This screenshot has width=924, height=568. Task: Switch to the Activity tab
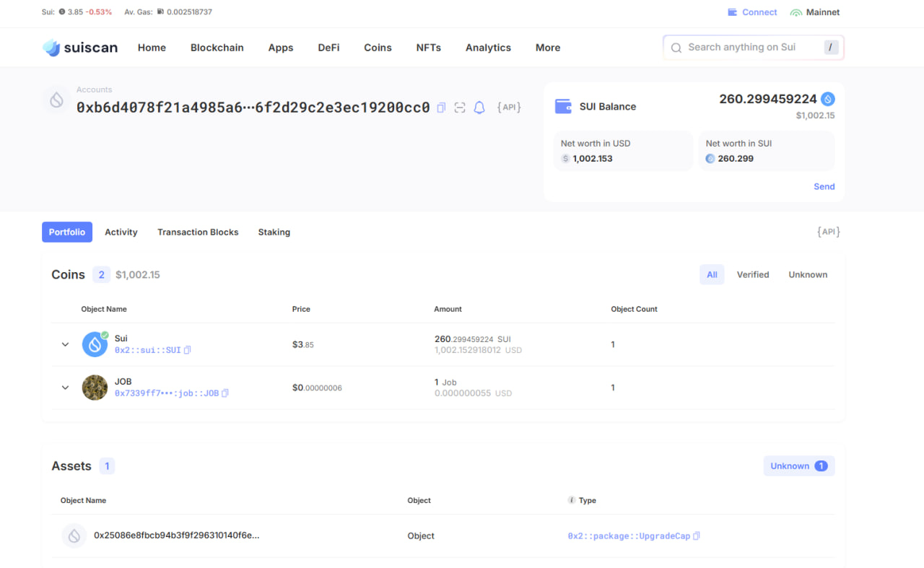[121, 232]
